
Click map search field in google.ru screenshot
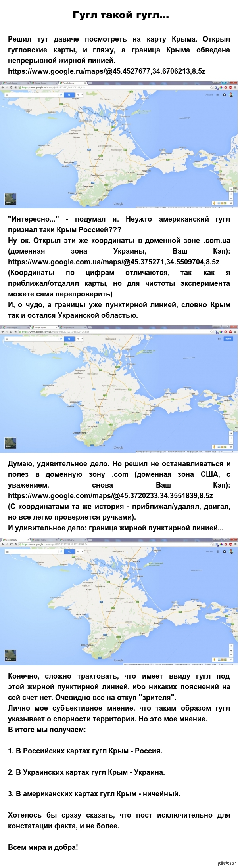(x=34, y=95)
